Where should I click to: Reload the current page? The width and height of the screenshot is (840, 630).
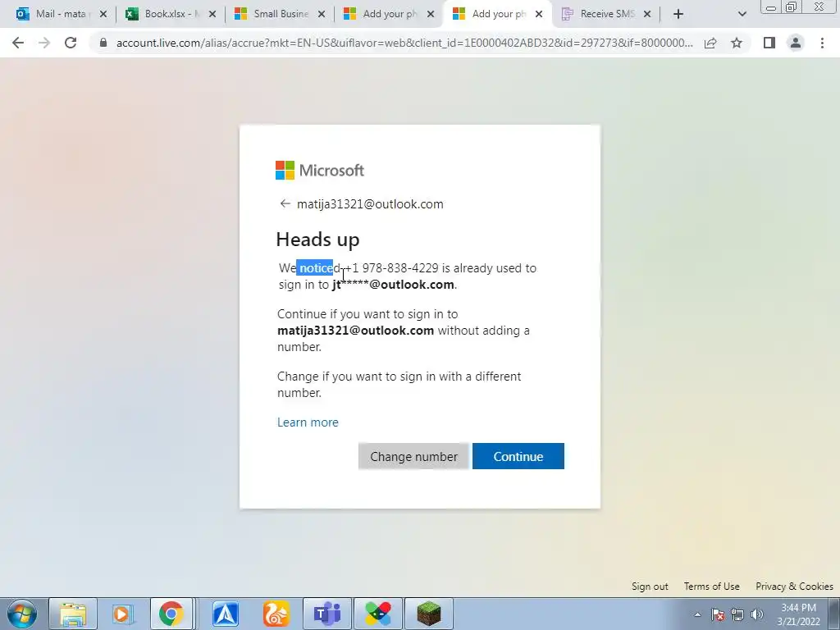pyautogui.click(x=71, y=43)
